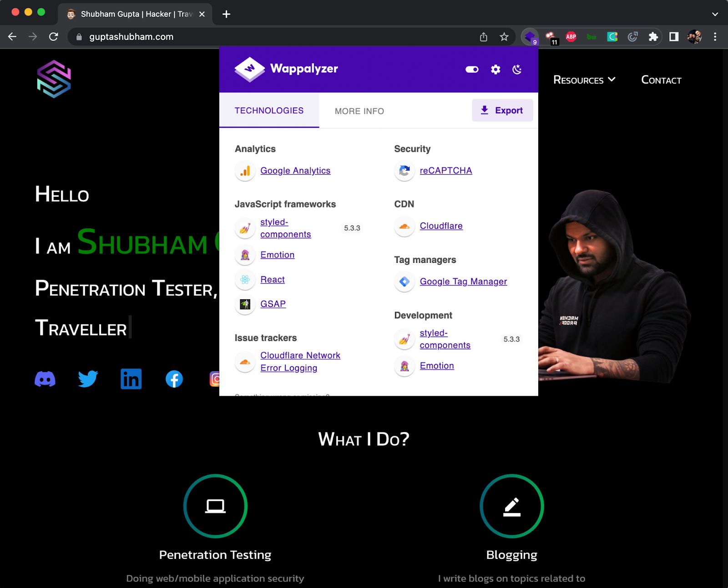Open the React link
This screenshot has height=588, width=728.
tap(273, 280)
